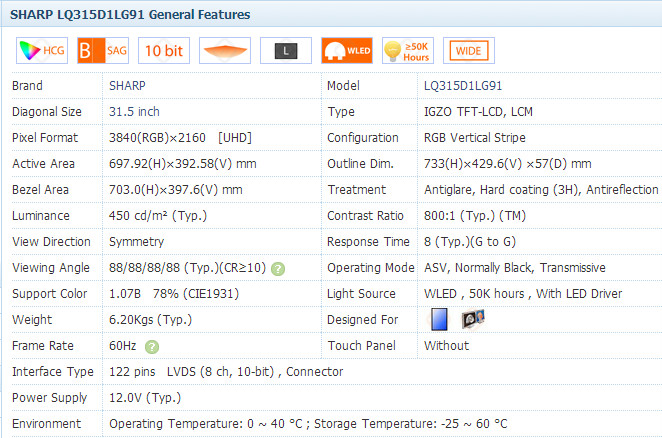Click the Power Supply row label
This screenshot has width=662, height=438.
pyautogui.click(x=49, y=398)
